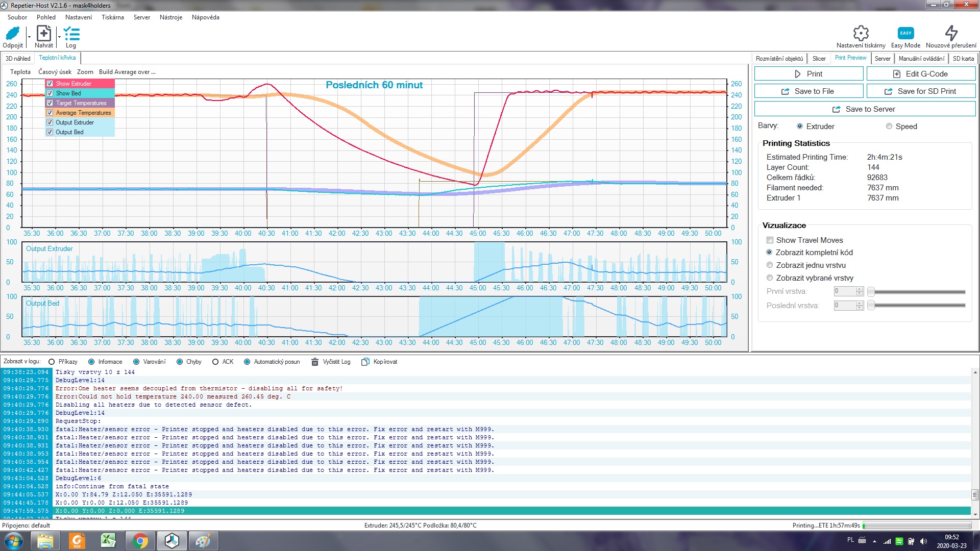980x551 pixels.
Task: Click the Save for SD Print button
Action: 921,91
